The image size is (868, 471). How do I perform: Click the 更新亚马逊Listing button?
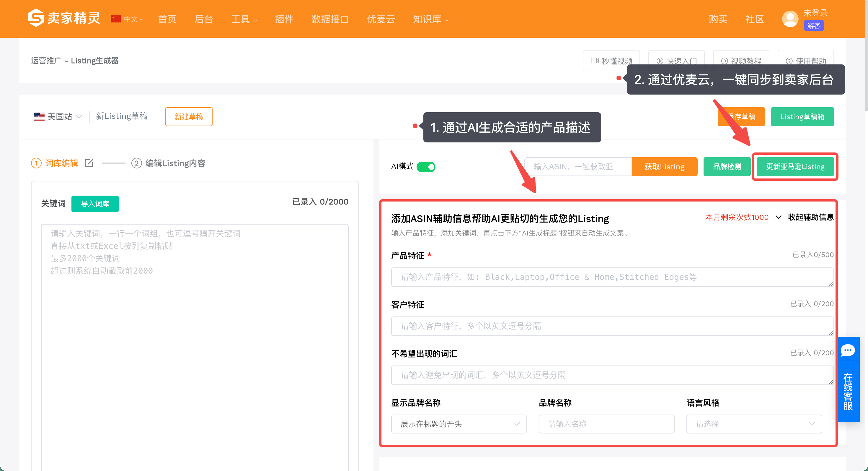[795, 167]
